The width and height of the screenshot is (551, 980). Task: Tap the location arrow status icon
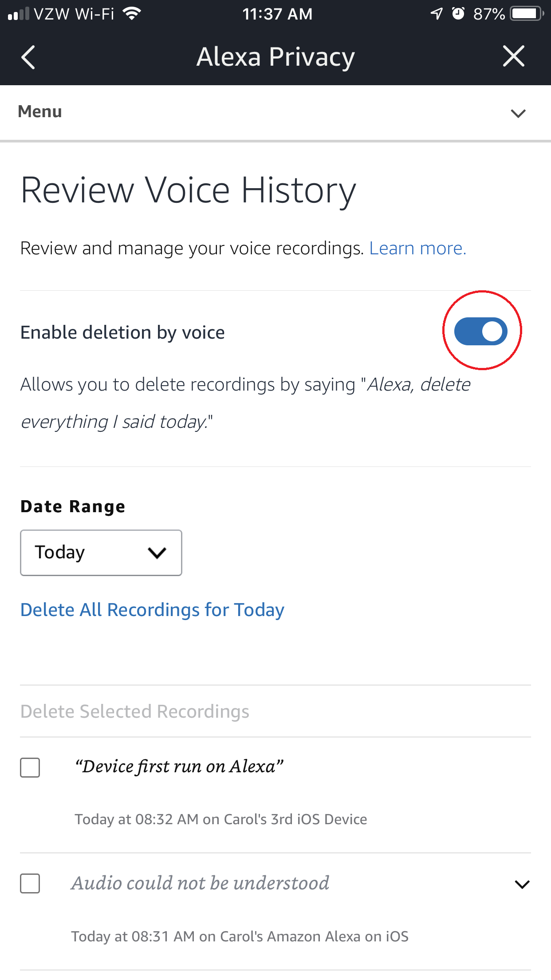tap(437, 14)
